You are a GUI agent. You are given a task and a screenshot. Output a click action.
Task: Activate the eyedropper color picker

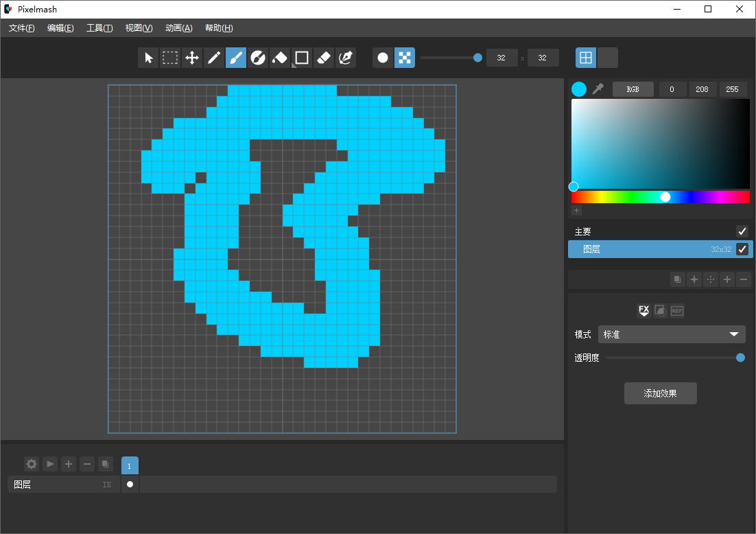598,89
